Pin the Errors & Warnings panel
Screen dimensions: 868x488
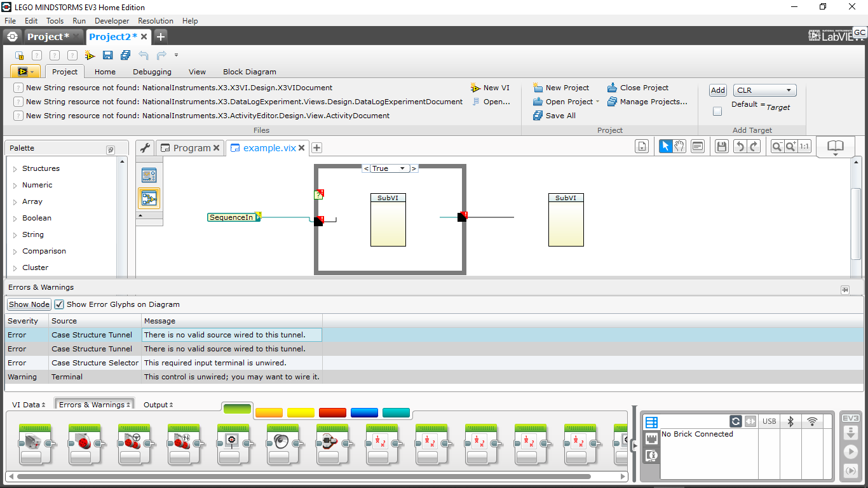click(844, 289)
